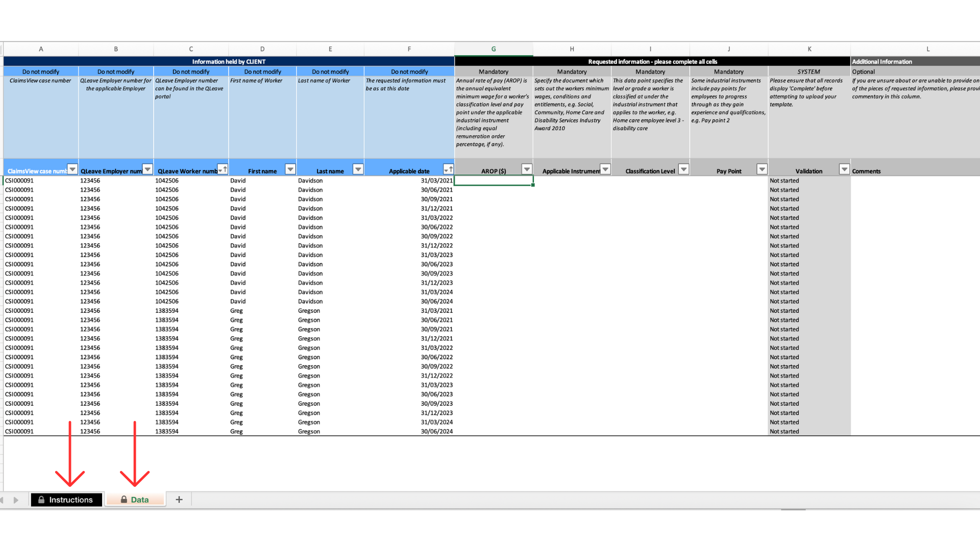980x551 pixels.
Task: Select column J header
Action: pyautogui.click(x=729, y=49)
